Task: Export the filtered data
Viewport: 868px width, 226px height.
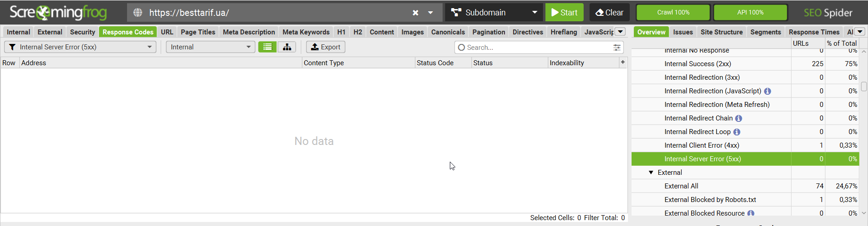Action: coord(325,47)
